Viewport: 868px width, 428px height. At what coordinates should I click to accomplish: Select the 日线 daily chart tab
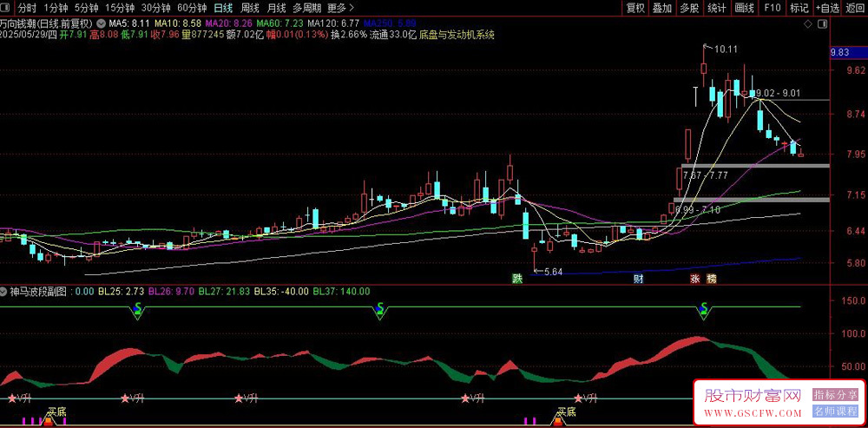(223, 8)
